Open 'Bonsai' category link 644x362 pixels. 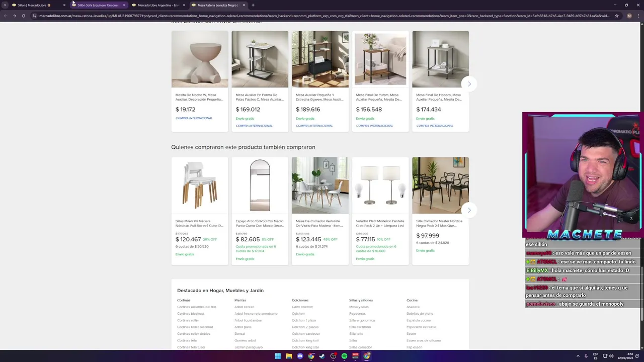[x=239, y=334]
